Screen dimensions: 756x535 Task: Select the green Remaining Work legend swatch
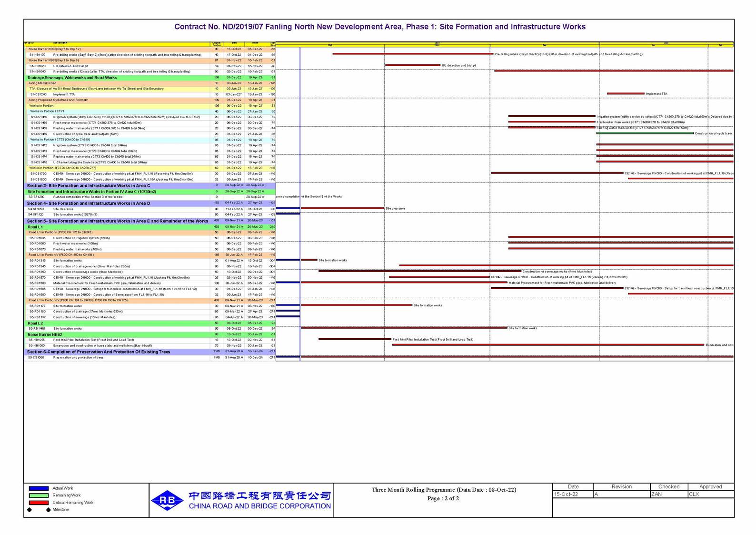pyautogui.click(x=39, y=495)
